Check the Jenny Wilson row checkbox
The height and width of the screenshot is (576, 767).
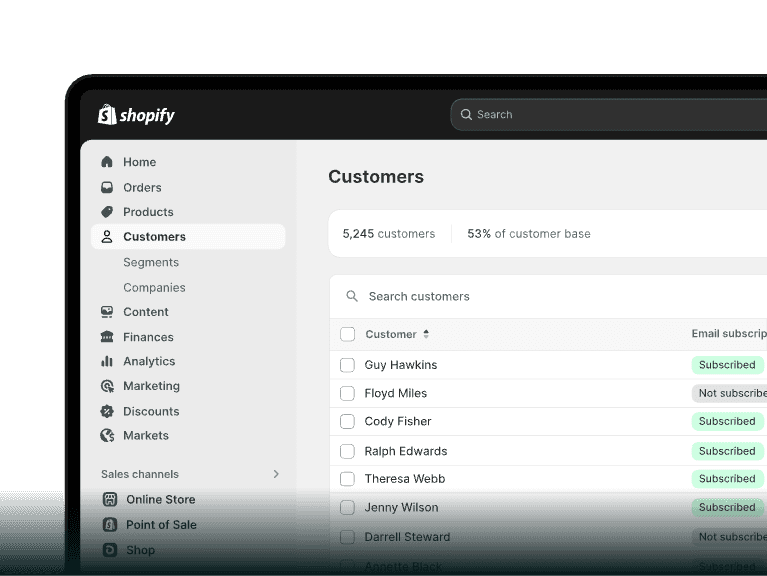tap(347, 508)
